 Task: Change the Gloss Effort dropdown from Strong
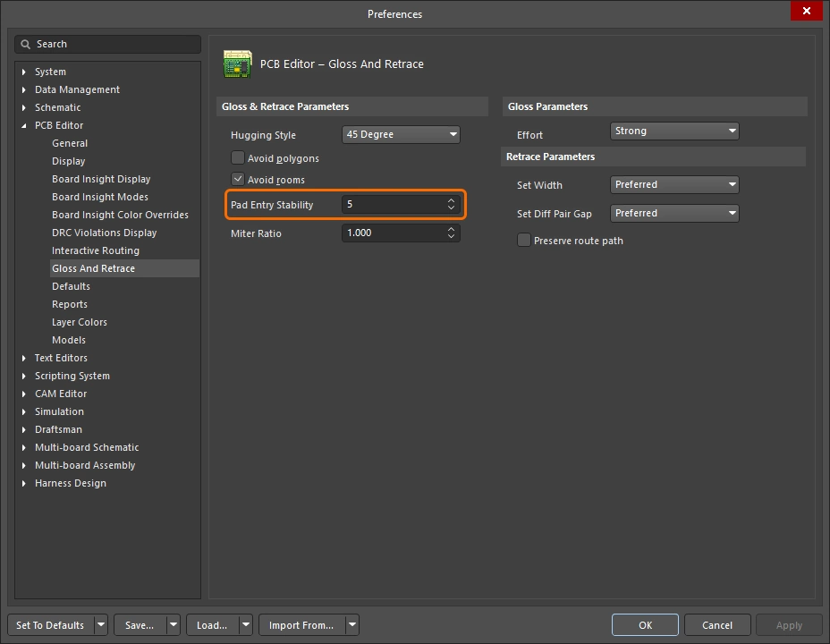pos(673,131)
